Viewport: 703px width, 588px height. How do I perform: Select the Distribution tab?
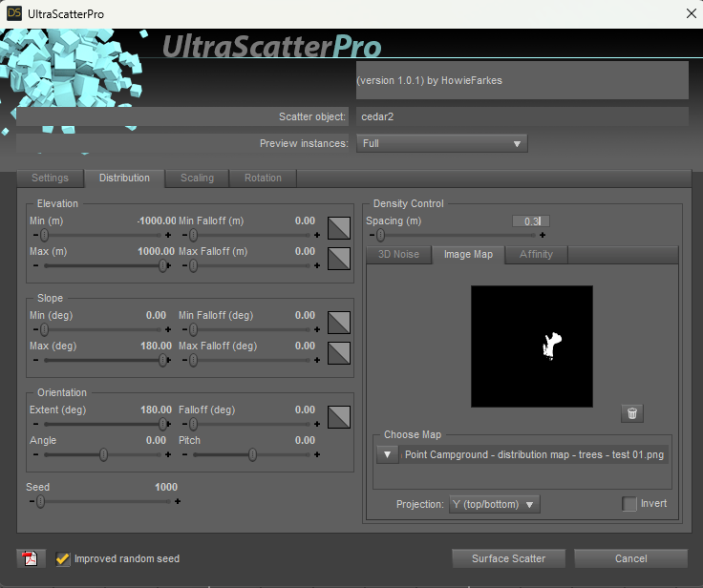pos(124,178)
